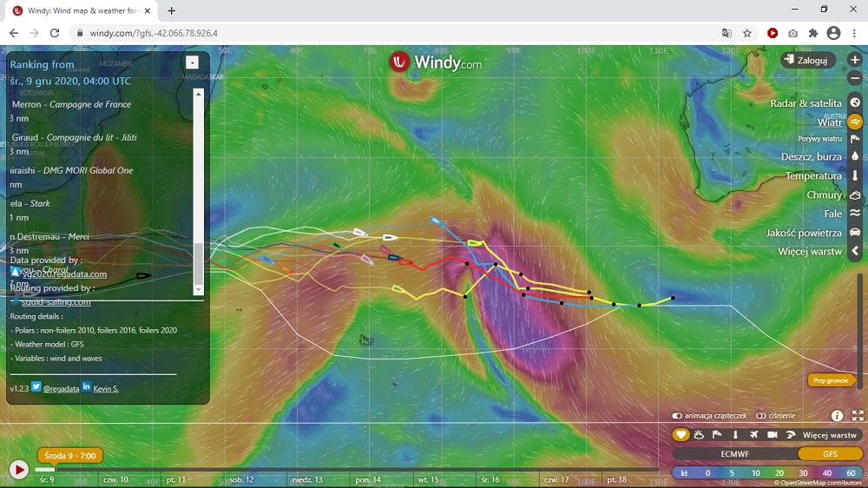Toggle animacja cząsteczek switch

click(x=676, y=415)
